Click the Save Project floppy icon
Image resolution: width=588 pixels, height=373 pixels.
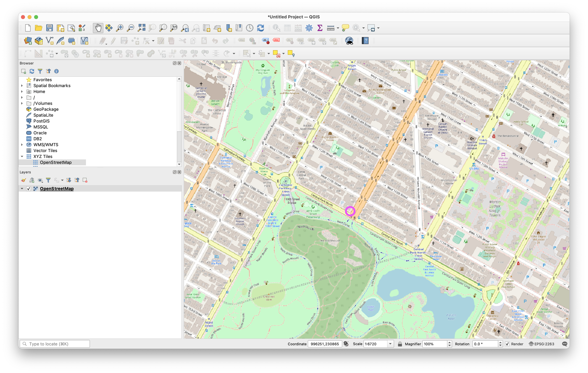pyautogui.click(x=50, y=28)
